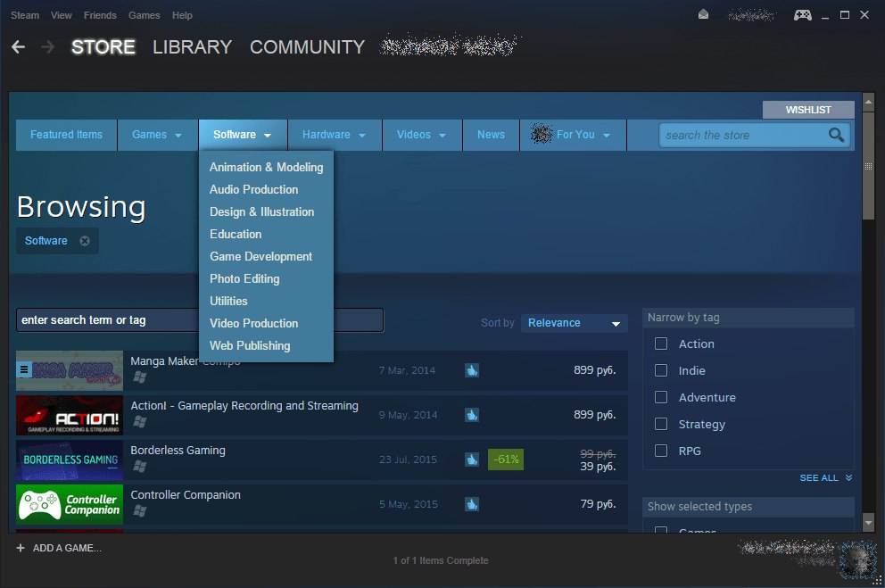Open the News tab
The width and height of the screenshot is (885, 588).
click(x=491, y=135)
